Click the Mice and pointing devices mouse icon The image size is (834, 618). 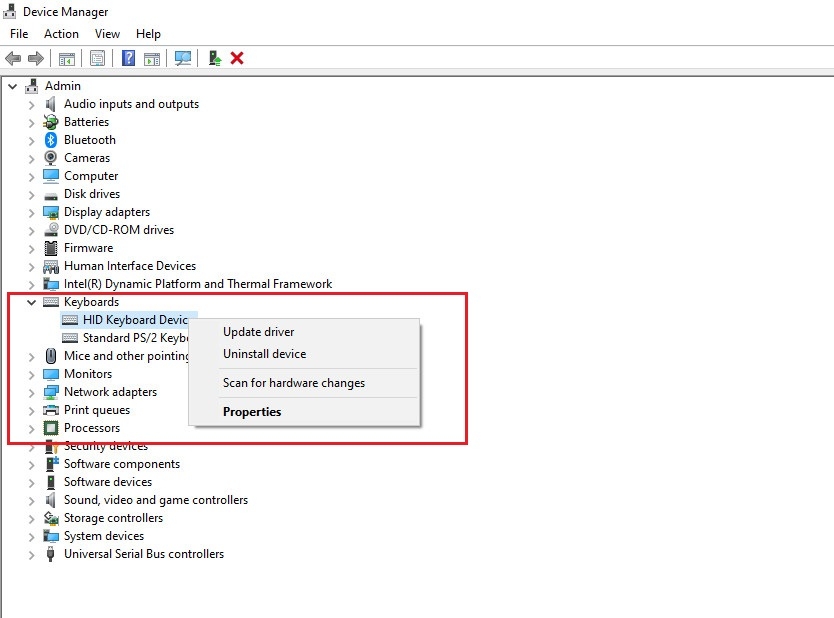51,356
